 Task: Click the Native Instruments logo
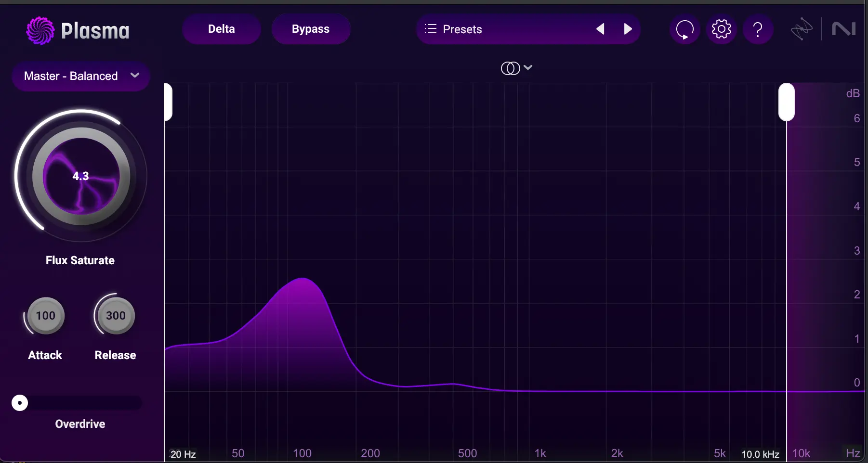click(x=843, y=28)
